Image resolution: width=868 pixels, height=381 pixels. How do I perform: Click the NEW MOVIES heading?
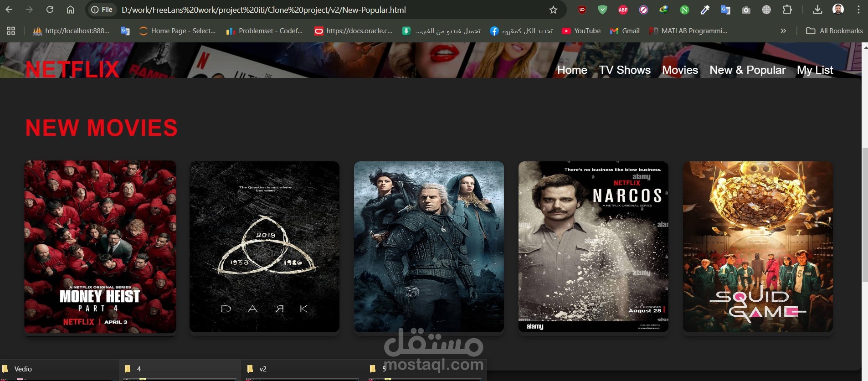pyautogui.click(x=102, y=128)
